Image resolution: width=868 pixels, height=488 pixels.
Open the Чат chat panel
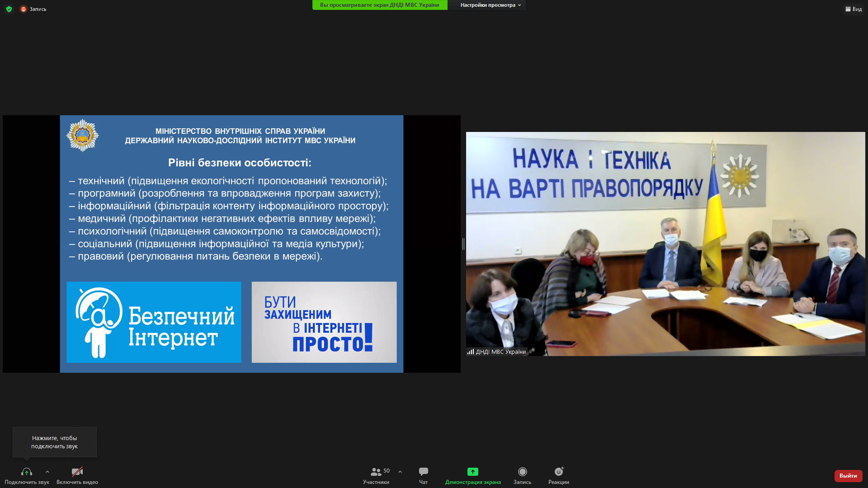[423, 475]
